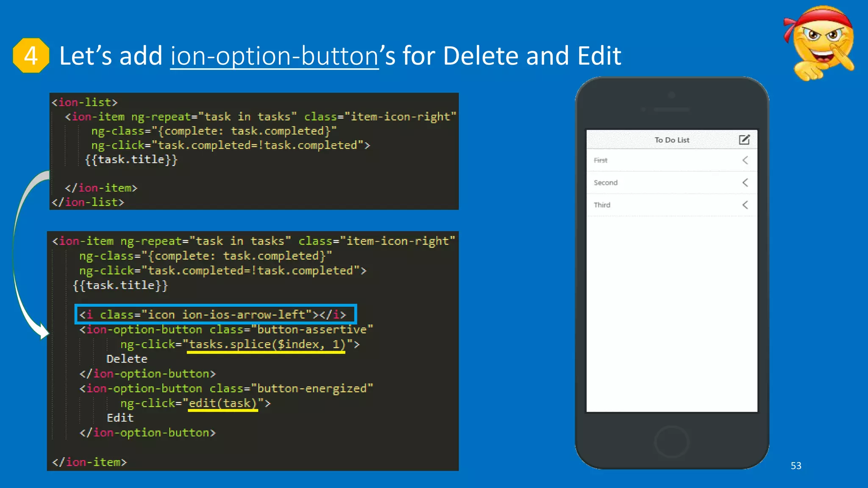Click edit(task) in the code
868x488 pixels.
tap(223, 403)
